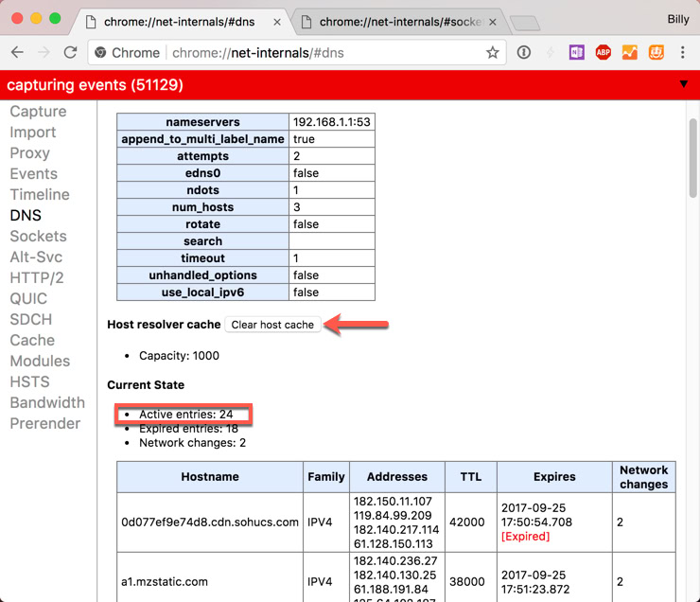
Task: Click the lightning bolt extension icon
Action: 550,53
